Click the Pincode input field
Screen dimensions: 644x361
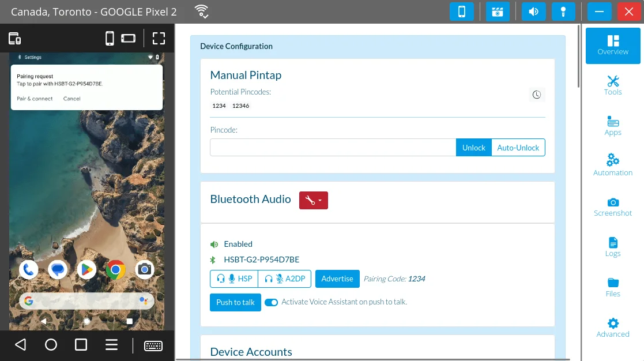333,148
